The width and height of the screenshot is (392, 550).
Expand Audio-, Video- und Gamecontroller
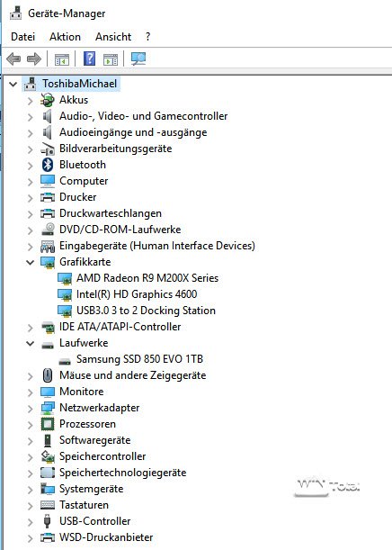(x=31, y=117)
